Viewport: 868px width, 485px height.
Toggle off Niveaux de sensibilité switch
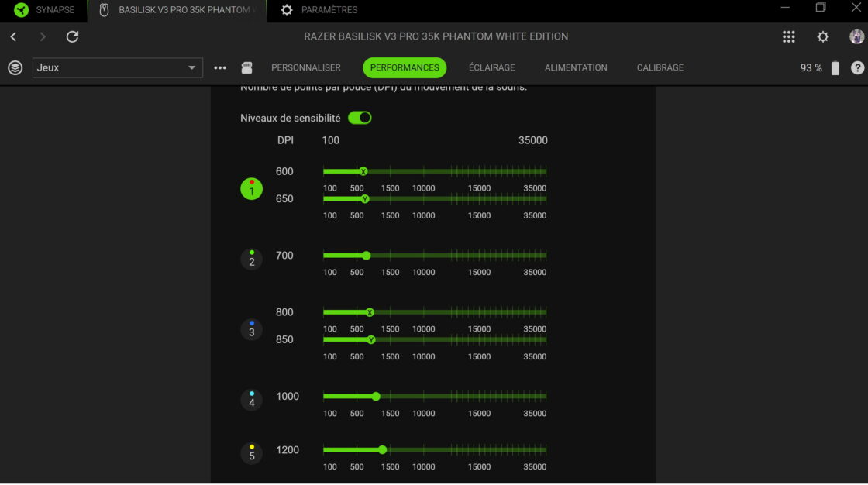(x=360, y=118)
